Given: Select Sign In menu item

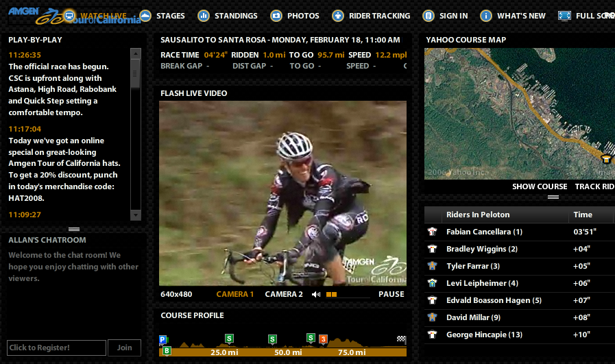Looking at the screenshot, I should 453,16.
